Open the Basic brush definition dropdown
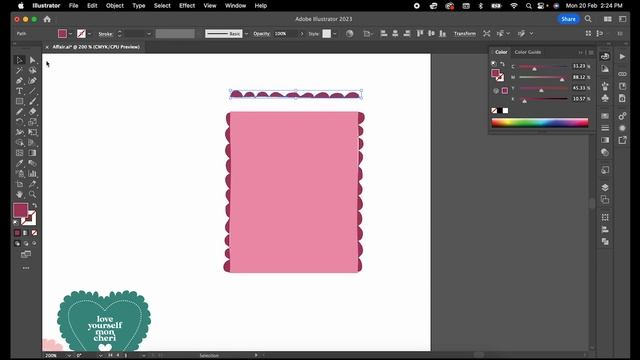This screenshot has height=360, width=640. (x=246, y=34)
